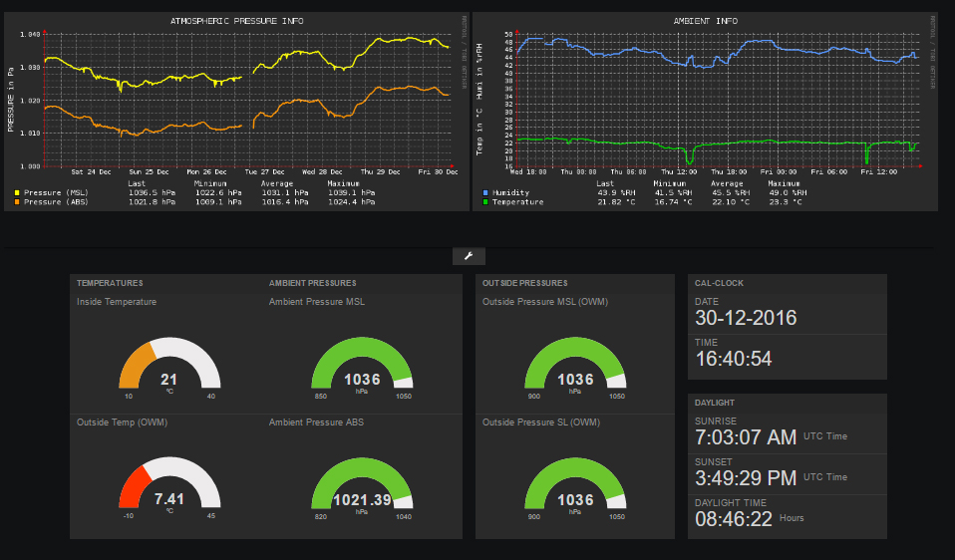Click the Outside Pressure SL (OWM) label
955x560 pixels.
click(541, 422)
